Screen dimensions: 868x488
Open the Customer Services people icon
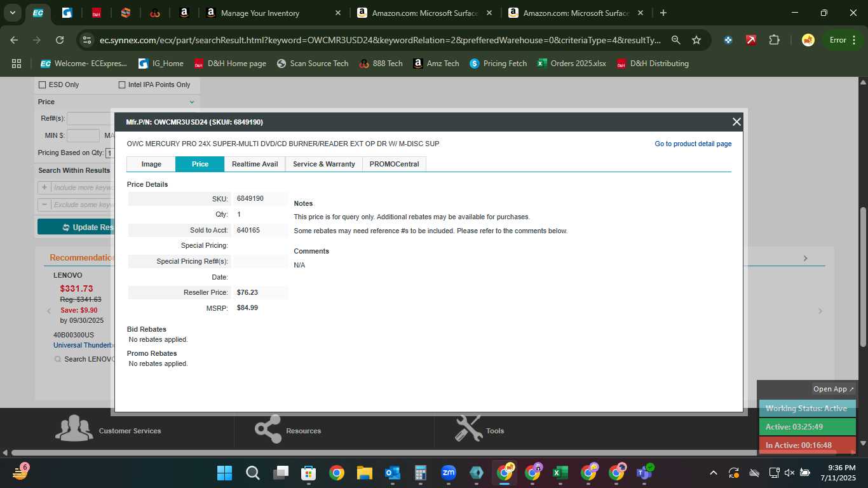tap(74, 428)
